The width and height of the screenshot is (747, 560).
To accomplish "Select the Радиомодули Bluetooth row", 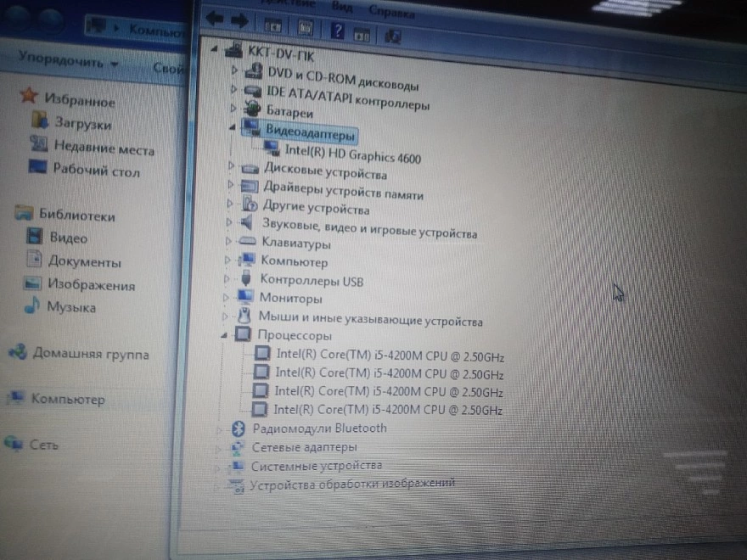I will [319, 428].
